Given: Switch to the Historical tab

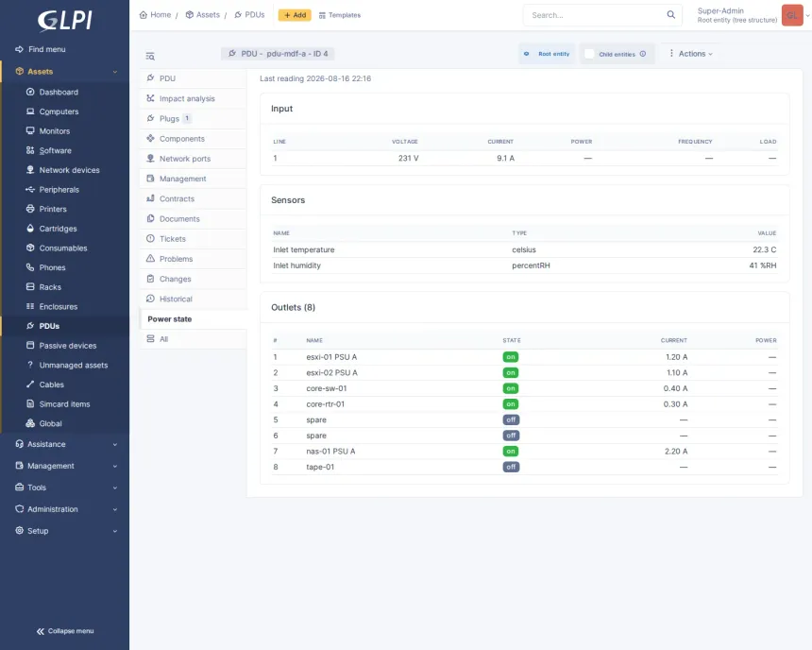Looking at the screenshot, I should pyautogui.click(x=193, y=299).
